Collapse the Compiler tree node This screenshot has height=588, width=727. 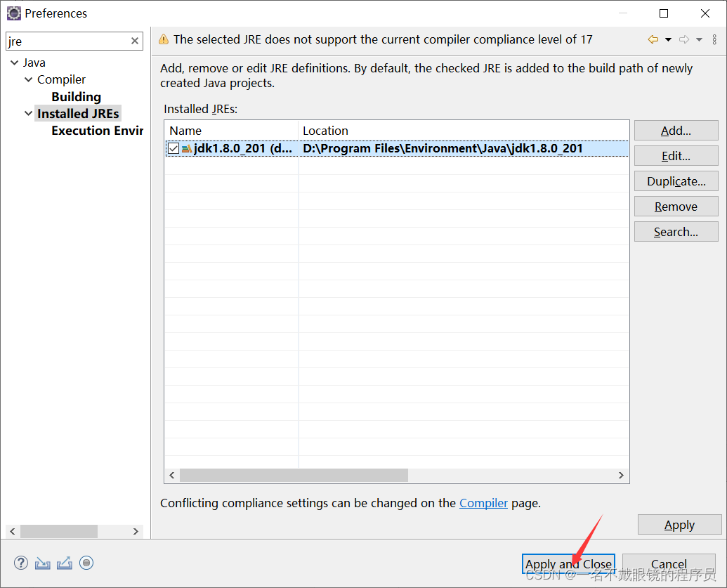(28, 80)
